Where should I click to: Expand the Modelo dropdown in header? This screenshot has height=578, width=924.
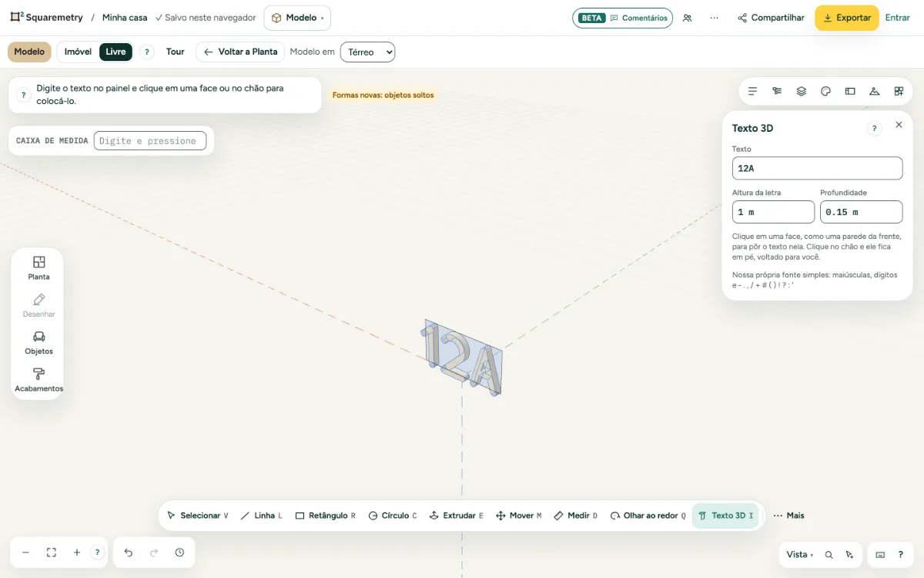point(297,18)
